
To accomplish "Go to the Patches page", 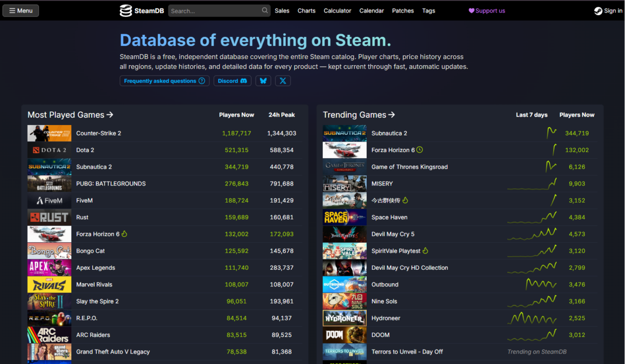I will point(403,10).
